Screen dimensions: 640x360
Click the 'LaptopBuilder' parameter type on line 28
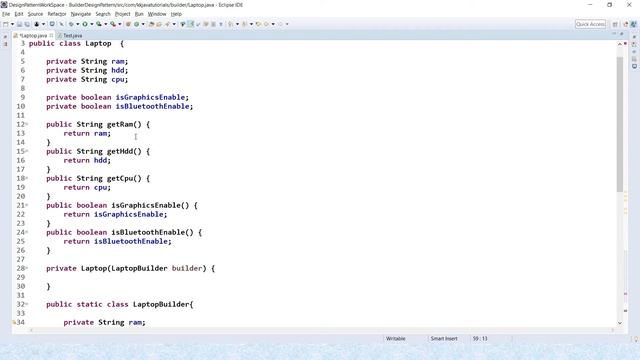pos(139,268)
